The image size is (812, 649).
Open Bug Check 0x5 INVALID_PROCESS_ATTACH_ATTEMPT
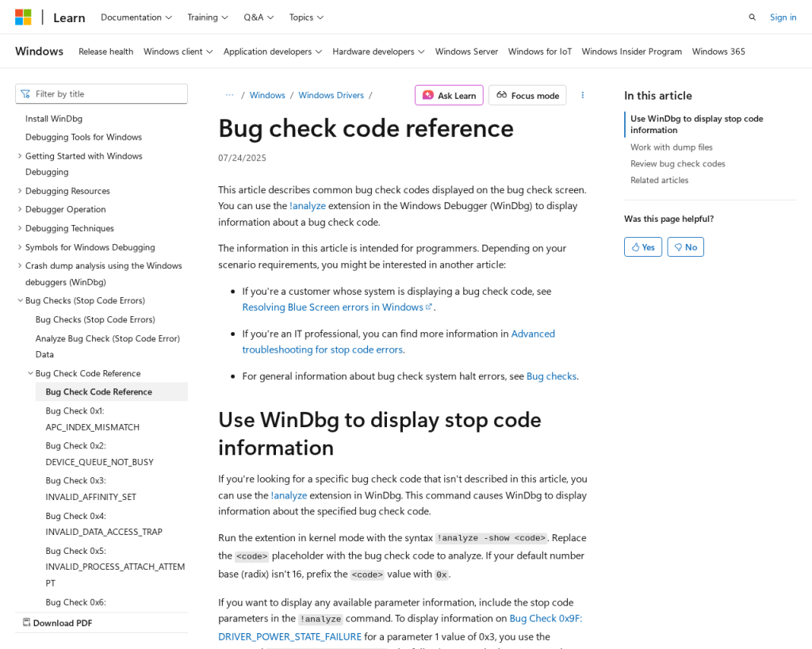click(x=115, y=567)
